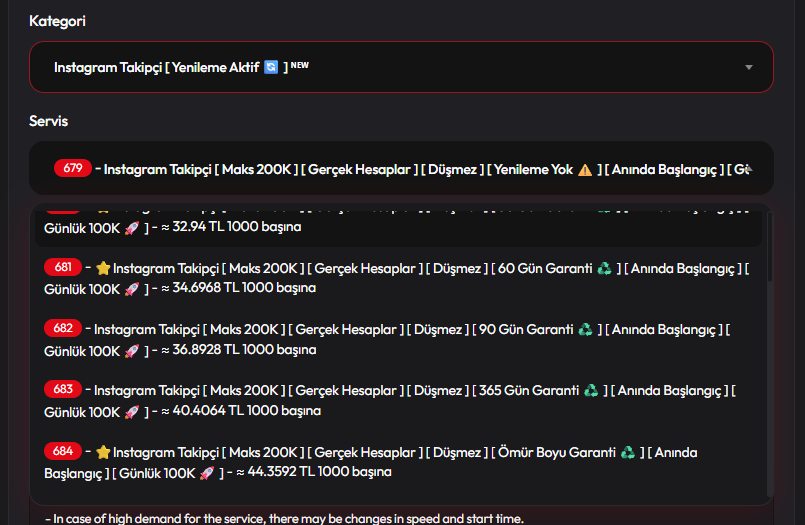
Task: Click the red 682 ID badge
Action: [x=63, y=328]
